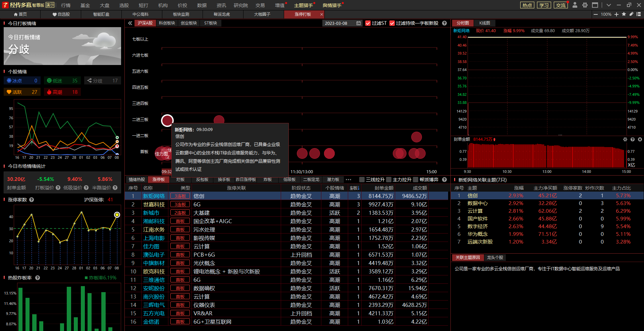The image size is (644, 331).
Task: Switch to the K线图 tab
Action: pos(485,23)
